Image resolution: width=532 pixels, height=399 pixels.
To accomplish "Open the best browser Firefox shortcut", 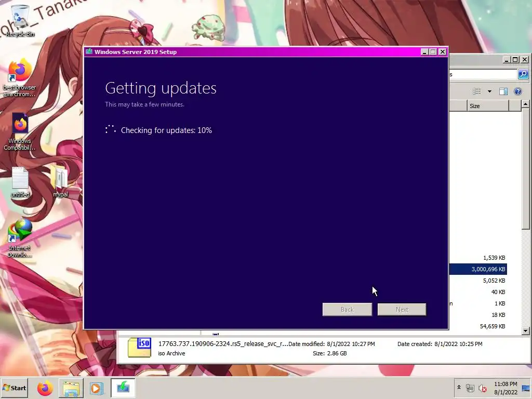I will click(19, 78).
